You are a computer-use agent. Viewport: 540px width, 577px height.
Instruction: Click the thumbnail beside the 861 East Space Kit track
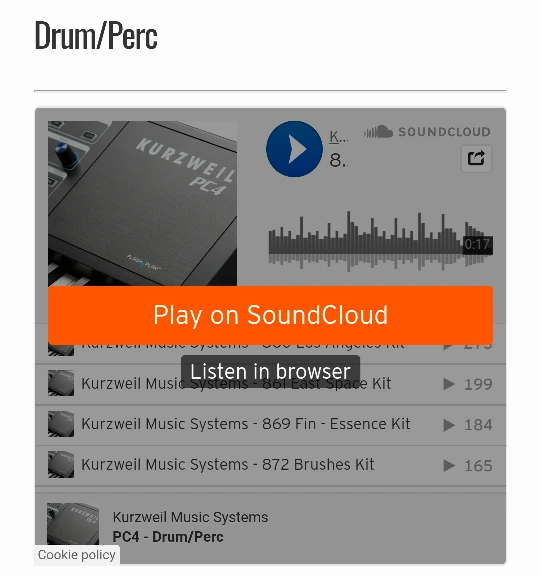[x=61, y=383]
